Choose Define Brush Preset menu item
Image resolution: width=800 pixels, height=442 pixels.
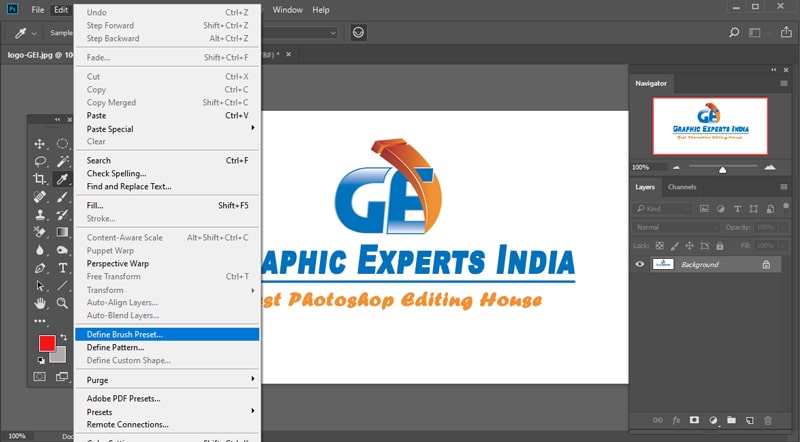167,334
